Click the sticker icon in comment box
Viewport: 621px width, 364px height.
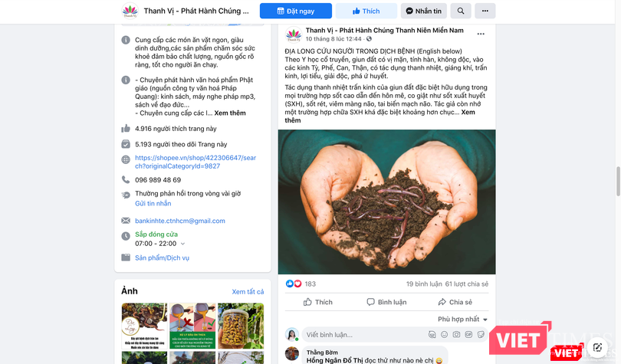point(481,335)
